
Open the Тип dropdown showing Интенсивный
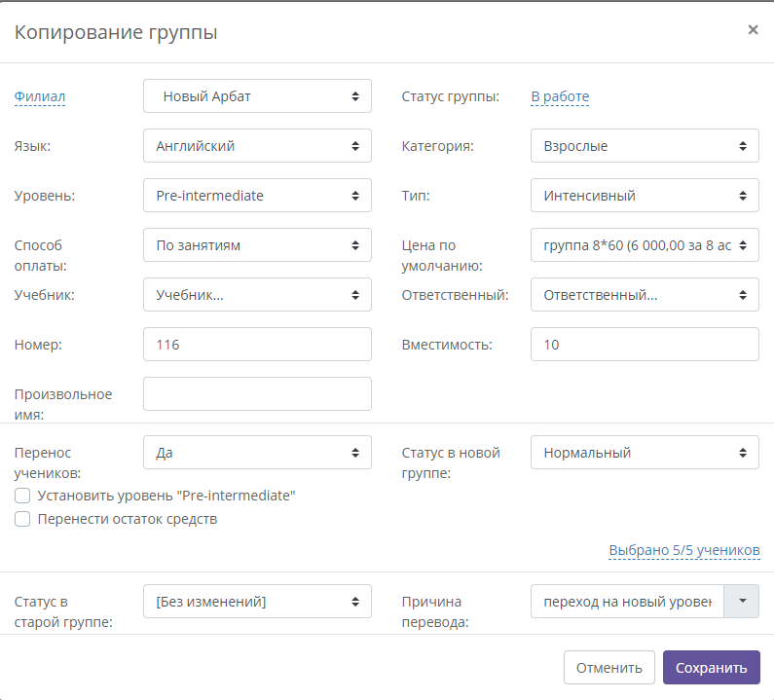(x=645, y=196)
